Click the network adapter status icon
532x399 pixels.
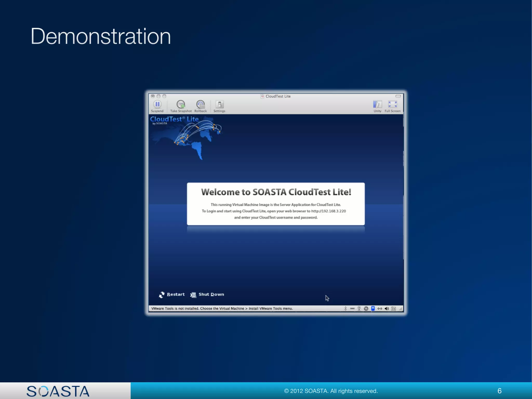point(380,309)
